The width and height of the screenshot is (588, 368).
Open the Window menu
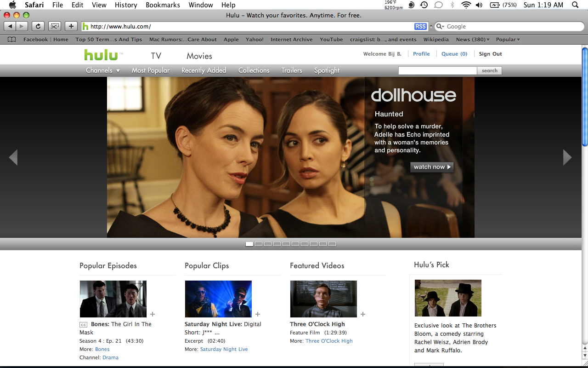pos(201,5)
